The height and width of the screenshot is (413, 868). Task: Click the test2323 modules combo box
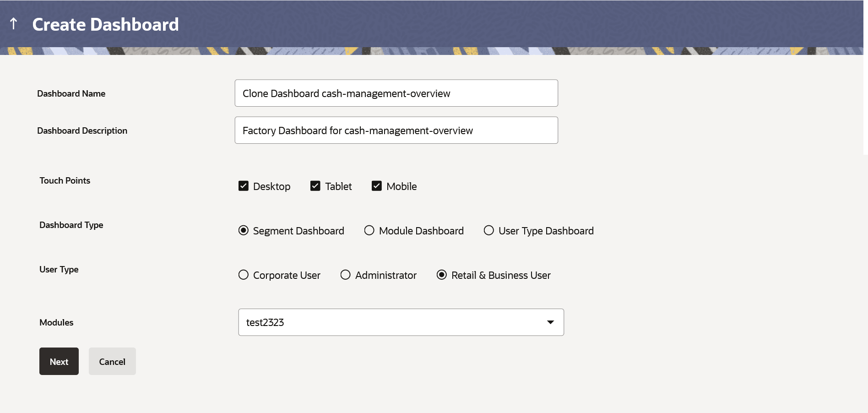tap(389, 322)
